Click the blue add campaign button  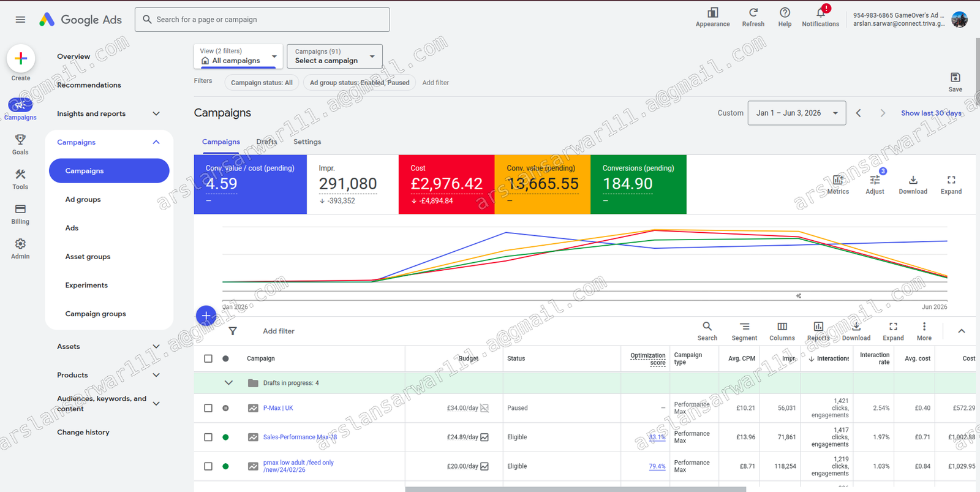point(206,316)
